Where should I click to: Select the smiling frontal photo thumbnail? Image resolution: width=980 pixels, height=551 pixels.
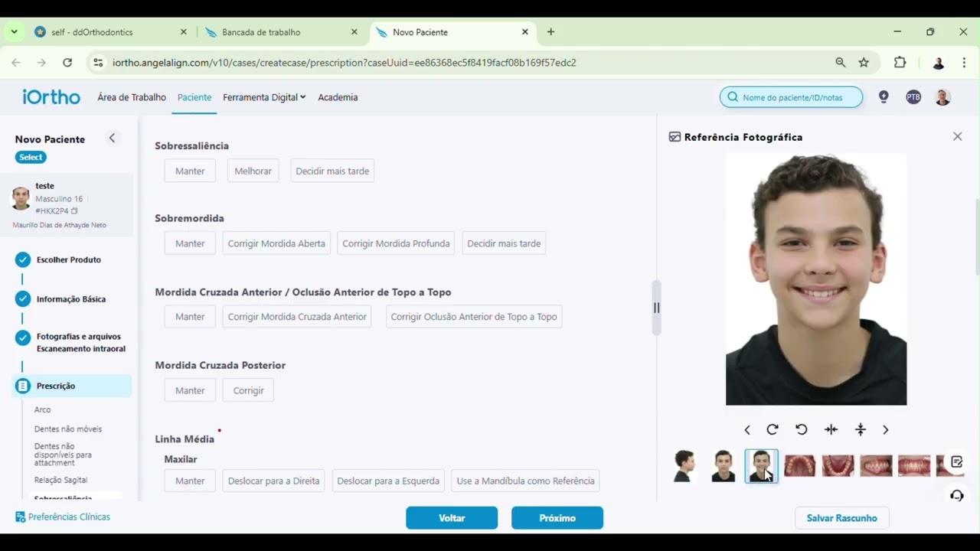pyautogui.click(x=761, y=466)
